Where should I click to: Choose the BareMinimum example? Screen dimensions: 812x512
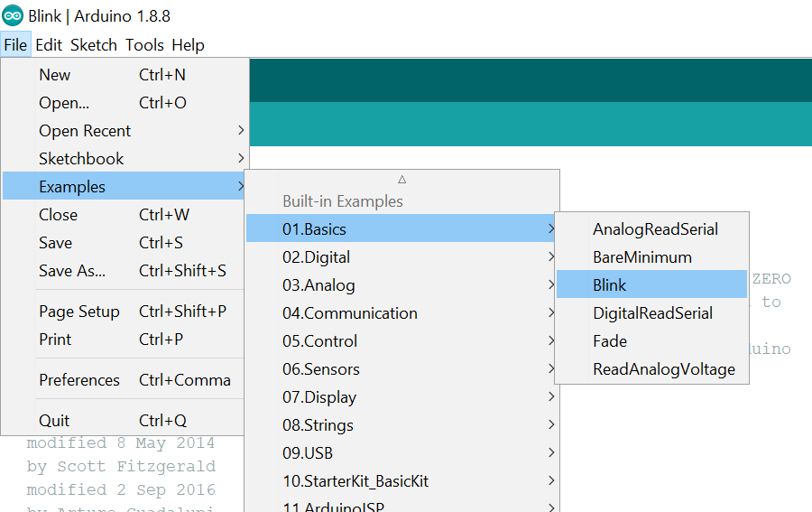point(641,257)
